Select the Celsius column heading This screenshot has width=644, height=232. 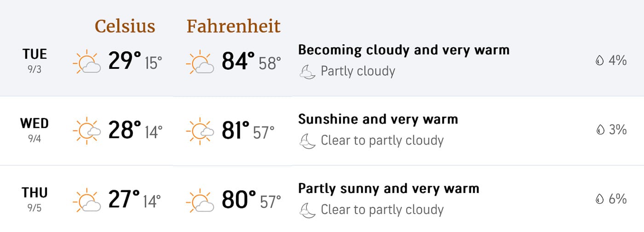tap(125, 26)
